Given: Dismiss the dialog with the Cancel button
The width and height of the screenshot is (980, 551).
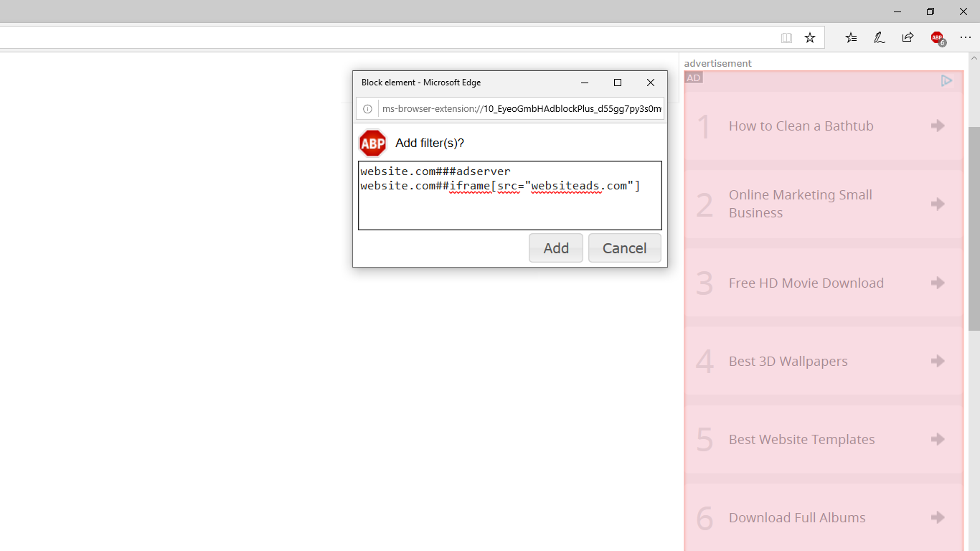Looking at the screenshot, I should 624,248.
